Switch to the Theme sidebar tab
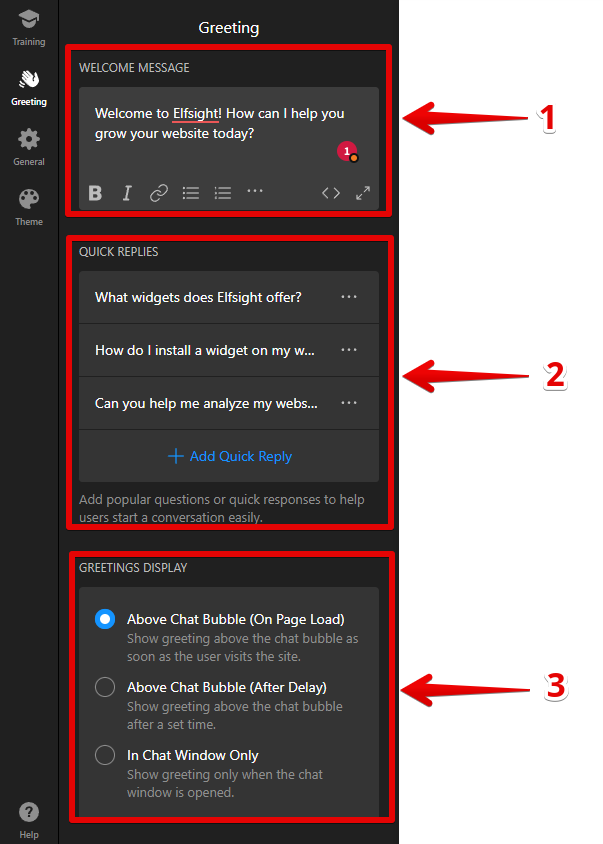This screenshot has width=603, height=844. 29,208
